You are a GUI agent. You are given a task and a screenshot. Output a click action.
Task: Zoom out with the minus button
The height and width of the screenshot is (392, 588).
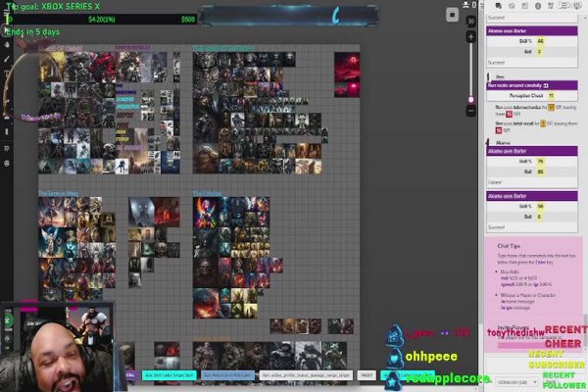pos(471,111)
